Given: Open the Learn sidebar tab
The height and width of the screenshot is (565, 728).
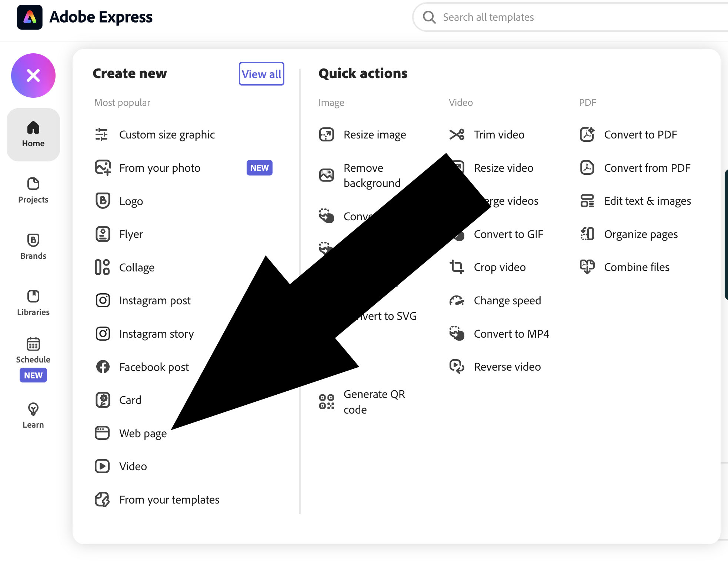Looking at the screenshot, I should (33, 416).
